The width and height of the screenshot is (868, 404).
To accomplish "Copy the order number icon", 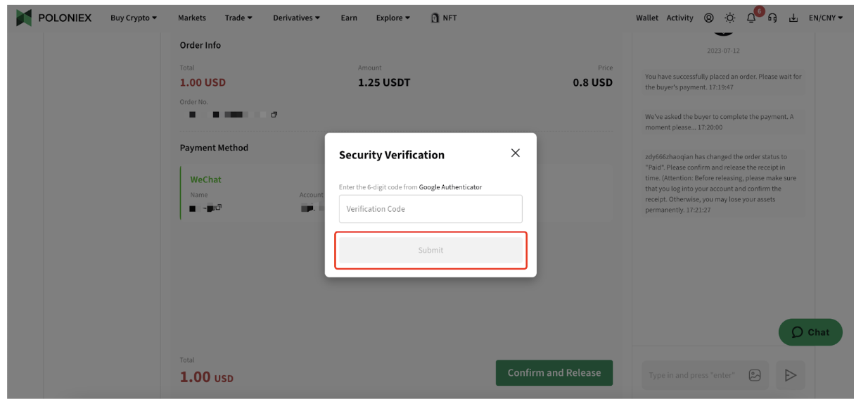I will click(274, 115).
